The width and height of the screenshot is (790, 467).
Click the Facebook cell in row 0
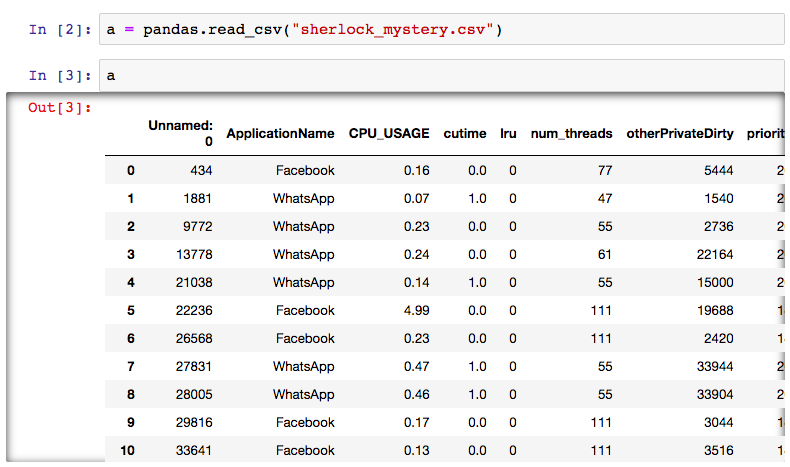point(306,171)
